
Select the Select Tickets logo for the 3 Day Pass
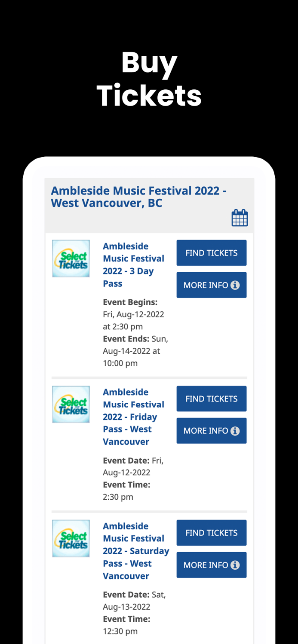(71, 258)
